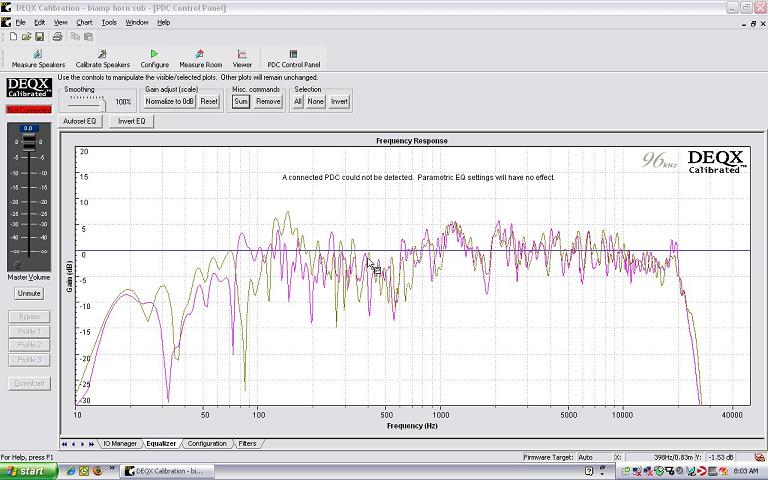
Task: Click Normalize to 0dB button
Action: (169, 101)
